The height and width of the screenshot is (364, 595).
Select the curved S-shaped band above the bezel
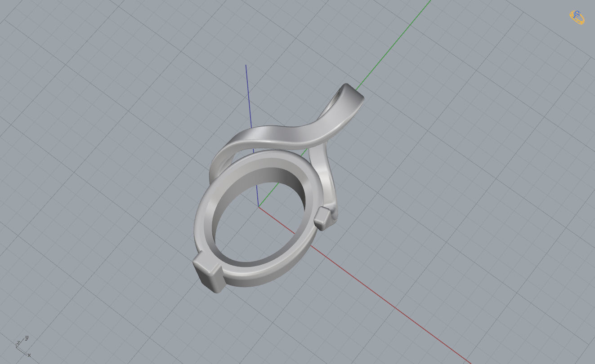[288, 133]
